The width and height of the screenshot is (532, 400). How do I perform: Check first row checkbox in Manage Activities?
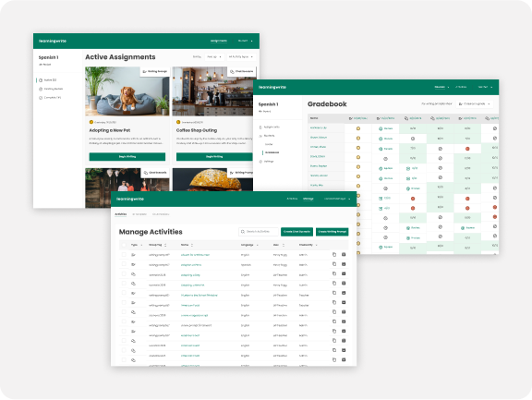click(x=124, y=254)
